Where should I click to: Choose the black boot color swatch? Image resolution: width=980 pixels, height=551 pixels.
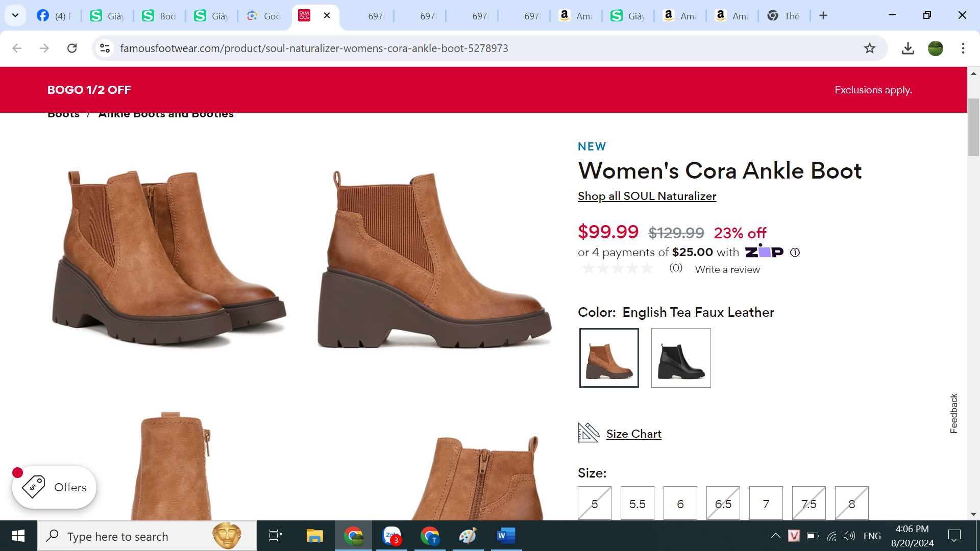click(x=680, y=358)
